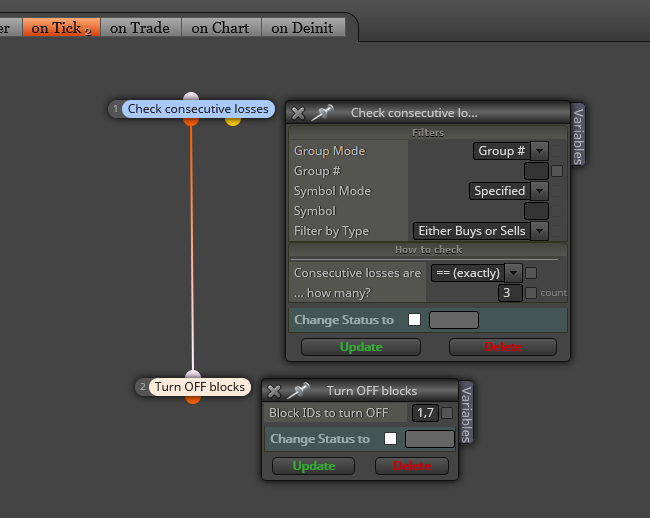650x518 pixels.
Task: Click status field in Turn OFF blocks panel
Action: pyautogui.click(x=429, y=439)
